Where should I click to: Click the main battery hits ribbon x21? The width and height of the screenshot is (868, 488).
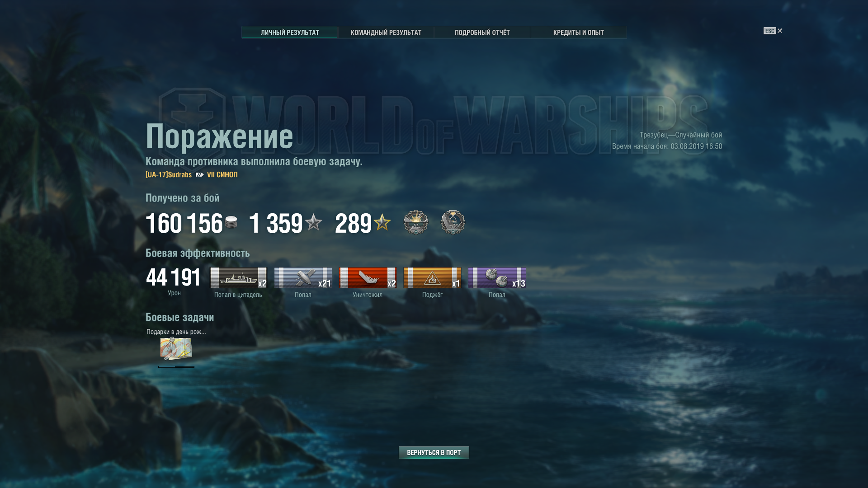303,277
